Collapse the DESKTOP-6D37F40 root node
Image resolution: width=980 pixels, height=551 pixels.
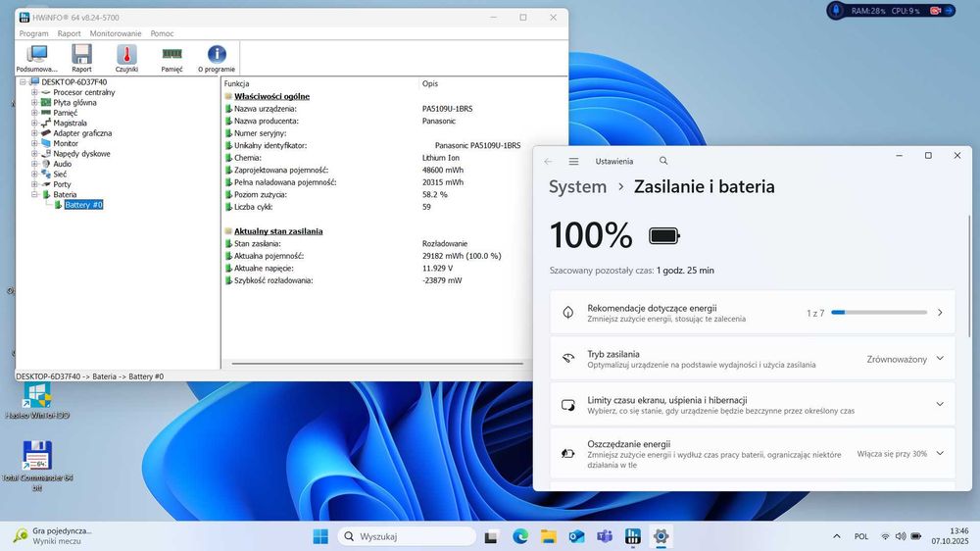pos(23,82)
